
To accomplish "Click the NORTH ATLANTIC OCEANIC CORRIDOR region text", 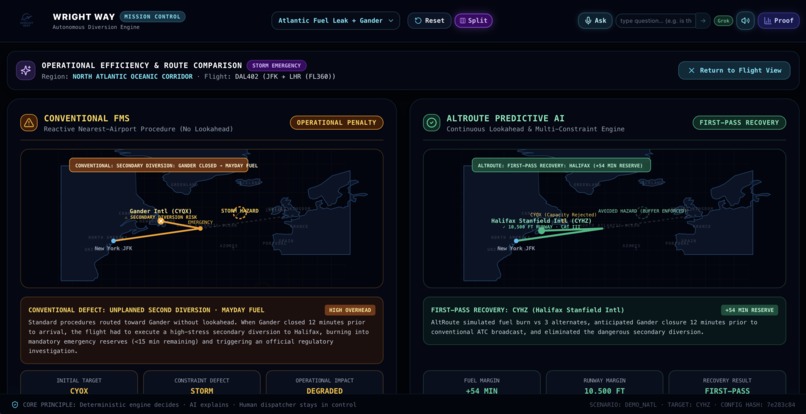I will (133, 77).
